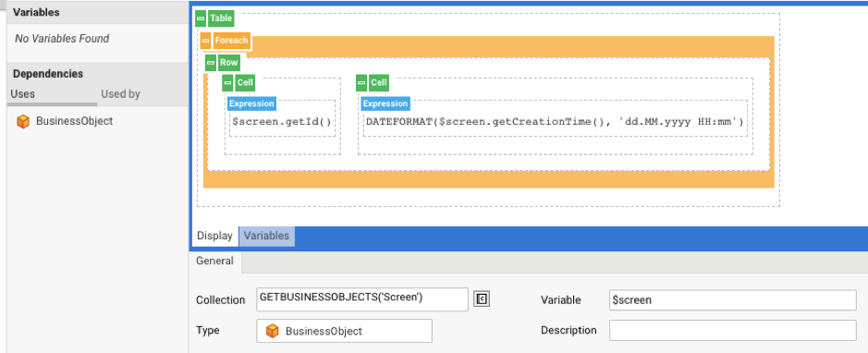Click the Type BusinessObject field
The image size is (868, 353).
pyautogui.click(x=344, y=331)
